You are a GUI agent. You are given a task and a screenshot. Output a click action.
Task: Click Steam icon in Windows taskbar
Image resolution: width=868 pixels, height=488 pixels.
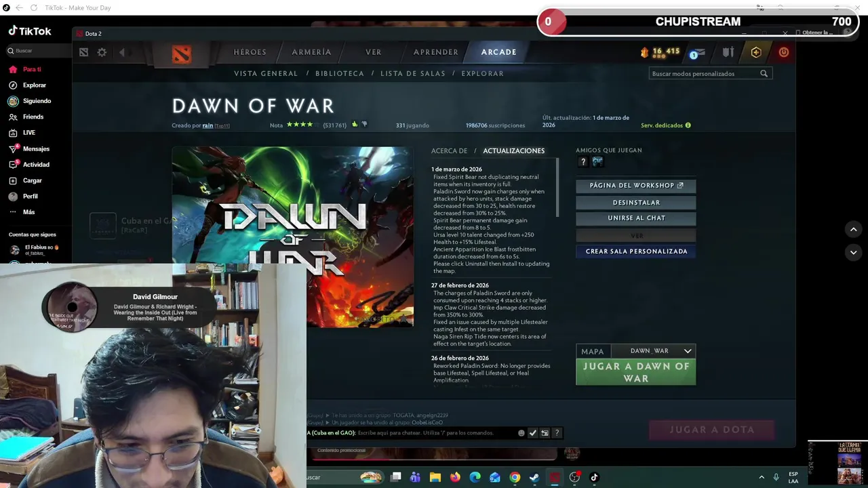point(534,477)
